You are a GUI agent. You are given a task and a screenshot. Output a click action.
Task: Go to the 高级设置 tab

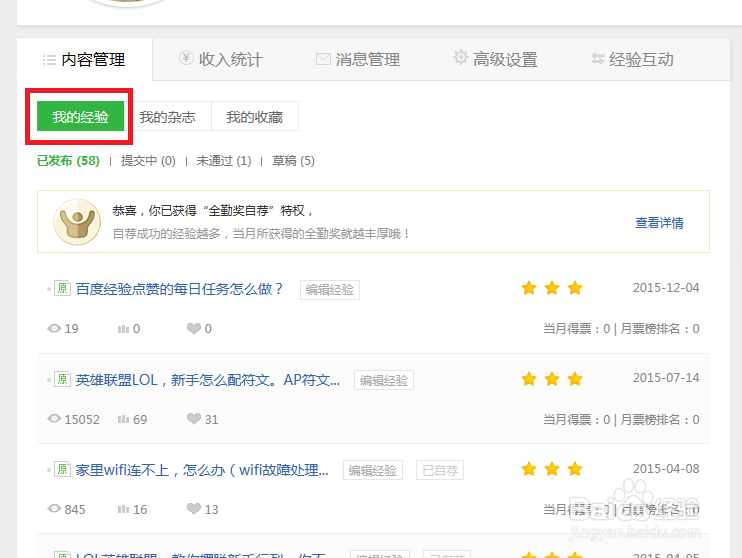[x=495, y=60]
